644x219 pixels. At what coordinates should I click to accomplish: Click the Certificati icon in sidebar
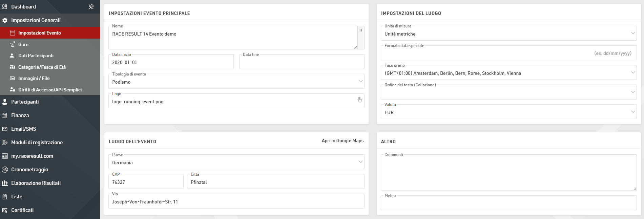(5, 210)
